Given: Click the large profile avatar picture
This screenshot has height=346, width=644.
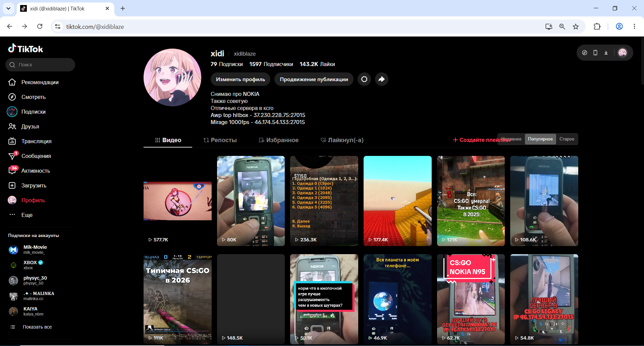Looking at the screenshot, I should [x=172, y=77].
